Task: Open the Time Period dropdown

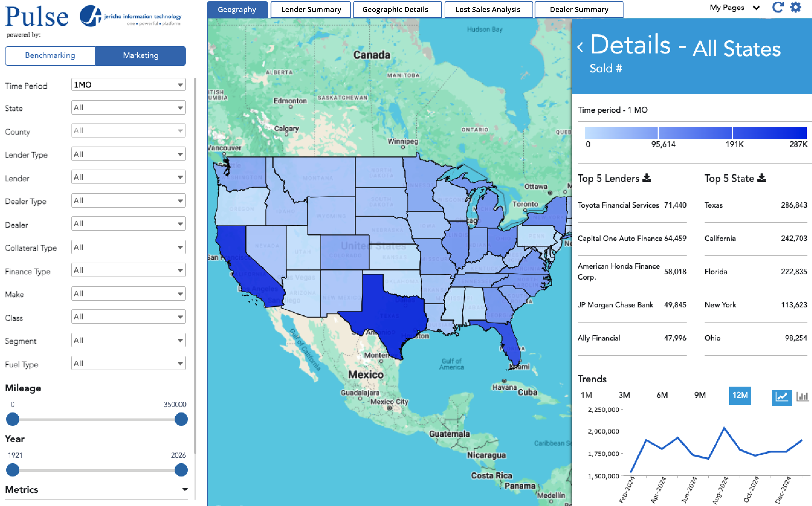Action: click(129, 85)
